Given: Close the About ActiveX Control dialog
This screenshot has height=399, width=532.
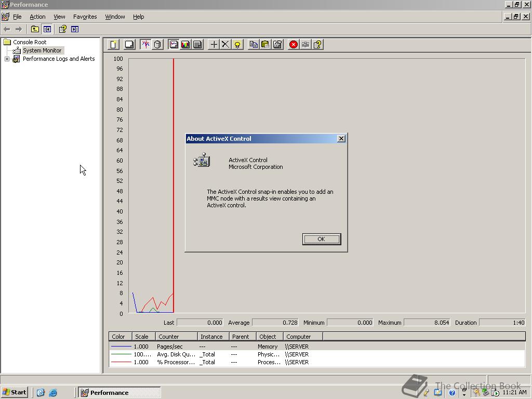Looking at the screenshot, I should point(341,138).
